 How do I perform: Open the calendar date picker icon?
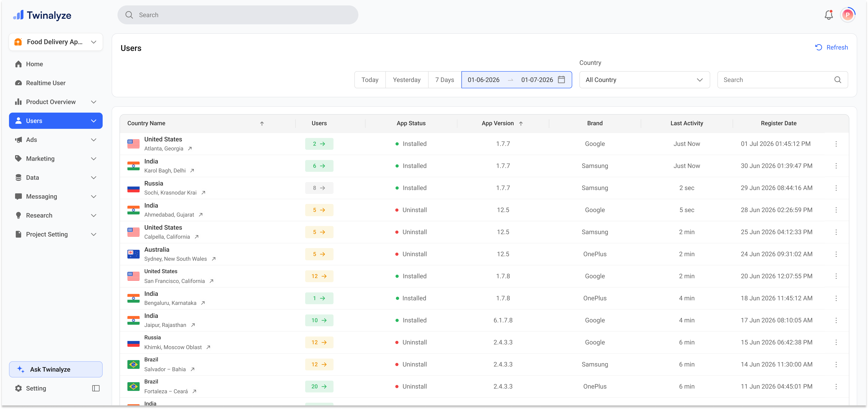561,80
